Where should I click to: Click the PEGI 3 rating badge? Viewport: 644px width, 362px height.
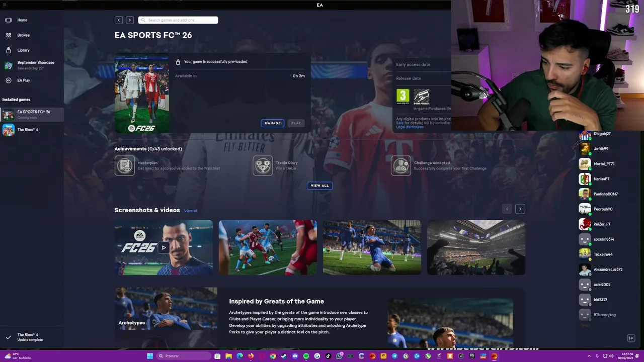click(x=403, y=97)
